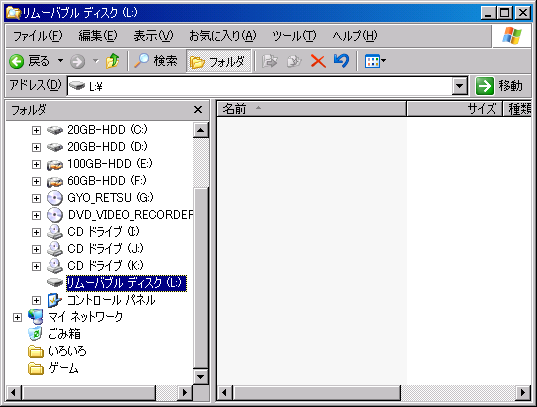
Task: Click the 移動 Go button
Action: click(x=500, y=86)
